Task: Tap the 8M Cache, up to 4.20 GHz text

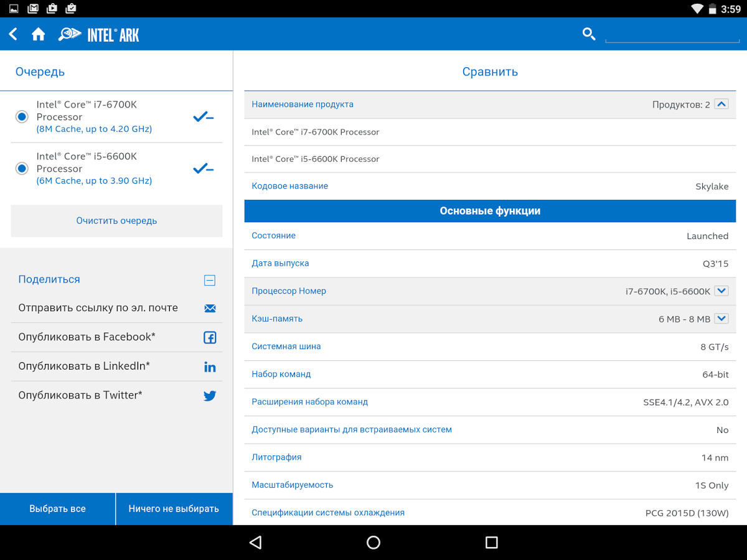Action: point(94,129)
